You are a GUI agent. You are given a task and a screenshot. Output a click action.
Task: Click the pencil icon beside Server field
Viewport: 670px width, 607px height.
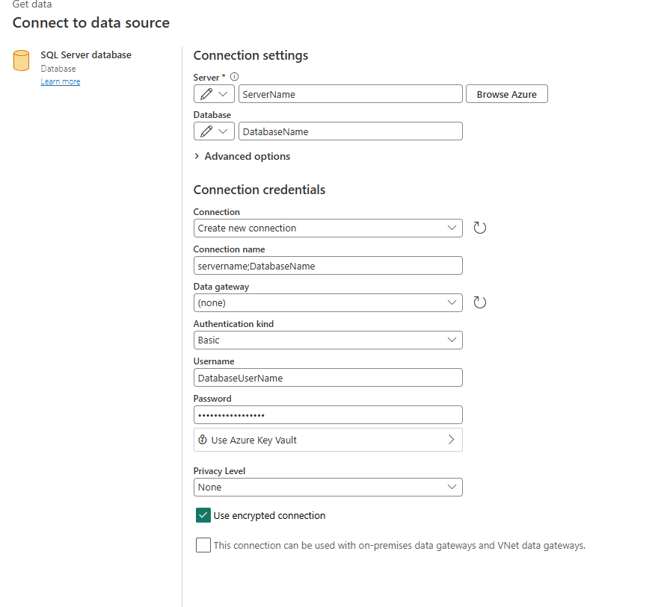(206, 94)
